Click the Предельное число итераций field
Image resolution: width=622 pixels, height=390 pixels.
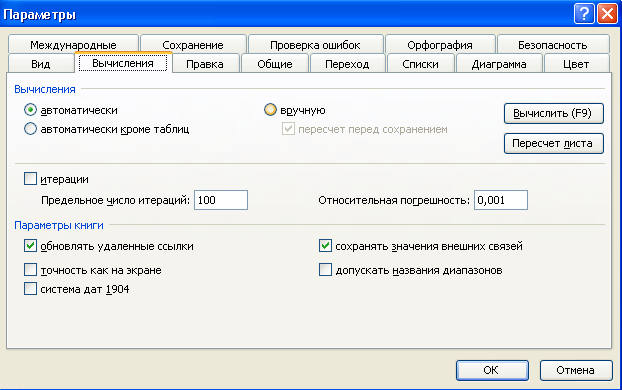pyautogui.click(x=221, y=200)
